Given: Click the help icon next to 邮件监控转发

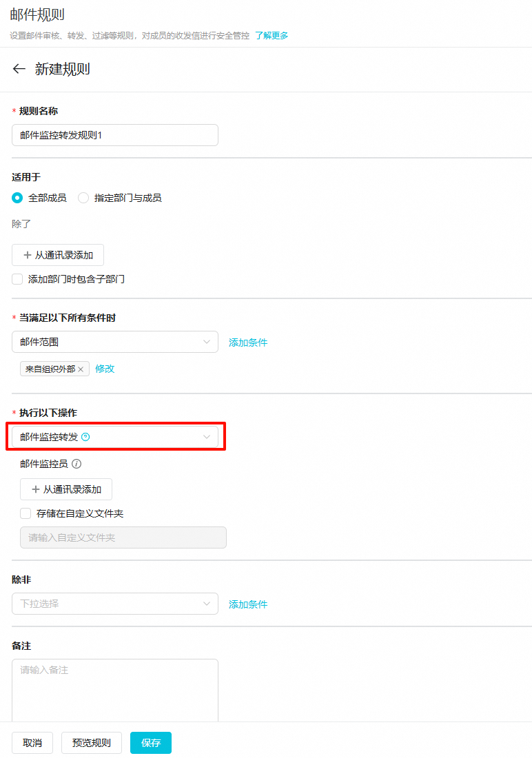Looking at the screenshot, I should click(x=85, y=437).
